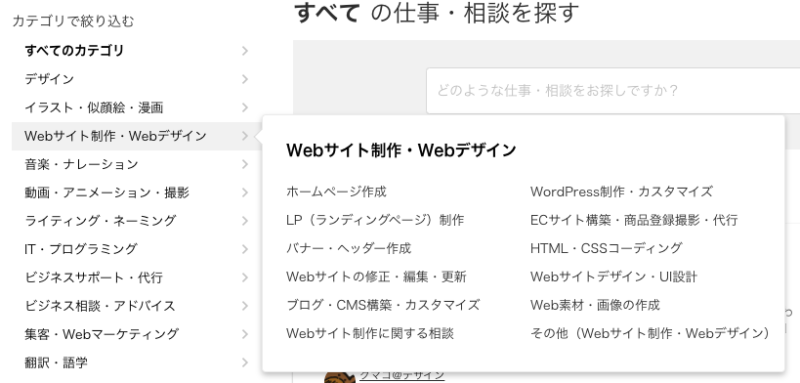Choose ホームページ作成 subcategory
The height and width of the screenshot is (383, 800).
click(336, 192)
